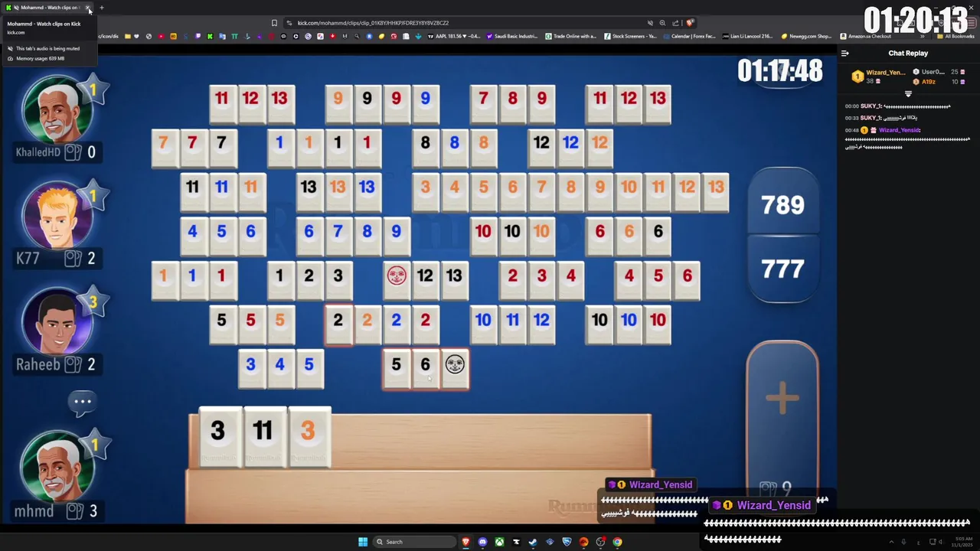This screenshot has width=980, height=551.
Task: Click the plus draw-tile button
Action: coord(782,398)
